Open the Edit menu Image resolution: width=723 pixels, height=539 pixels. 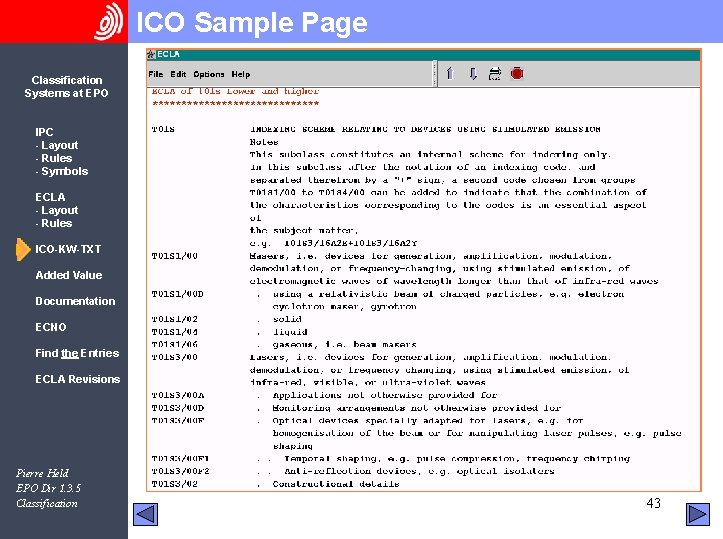pyautogui.click(x=178, y=74)
